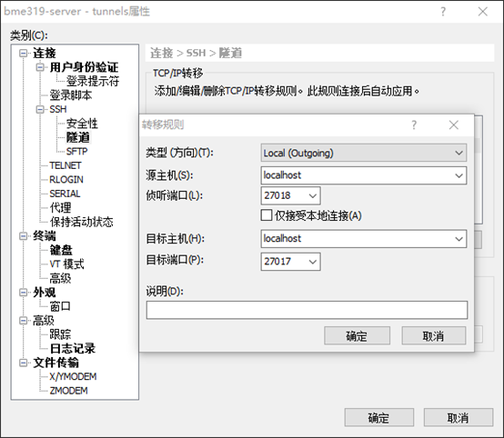Viewport: 504px width, 438px height.
Task: Open the 目标主机 combo box list
Action: tap(459, 239)
